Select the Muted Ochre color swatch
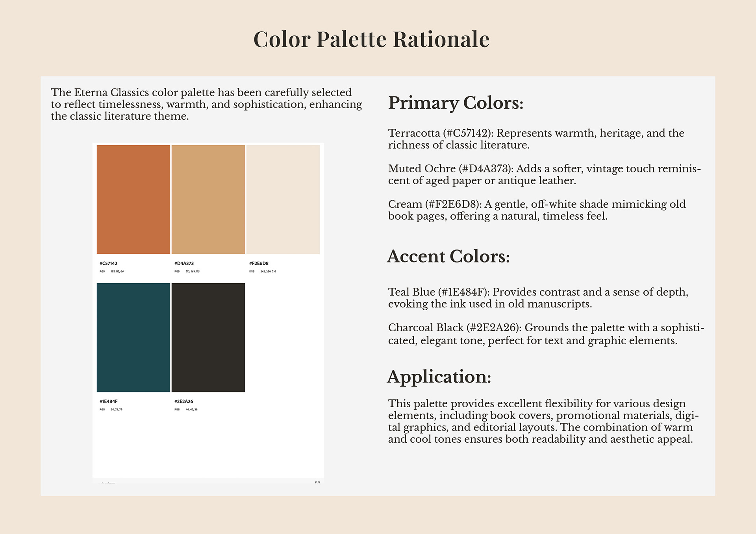 click(208, 200)
